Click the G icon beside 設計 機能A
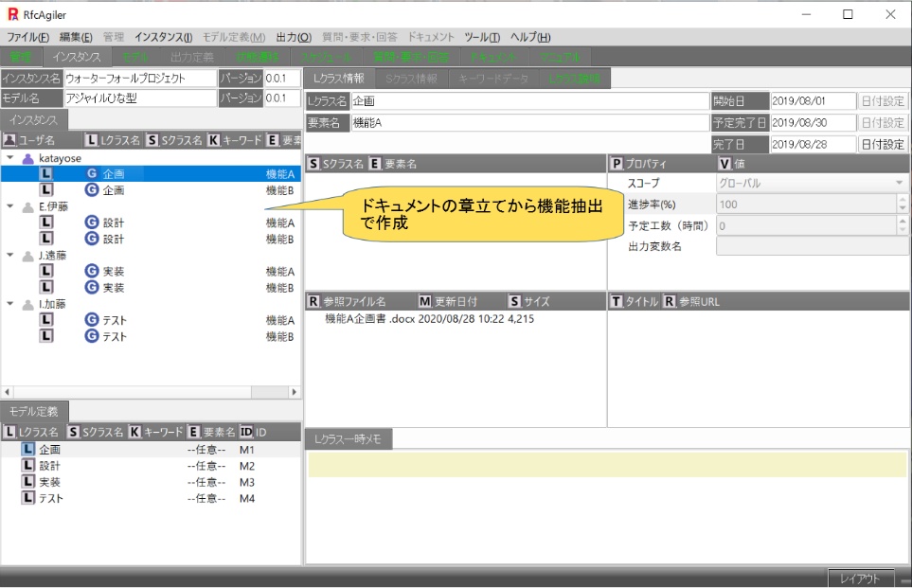The width and height of the screenshot is (912, 588). 92,223
